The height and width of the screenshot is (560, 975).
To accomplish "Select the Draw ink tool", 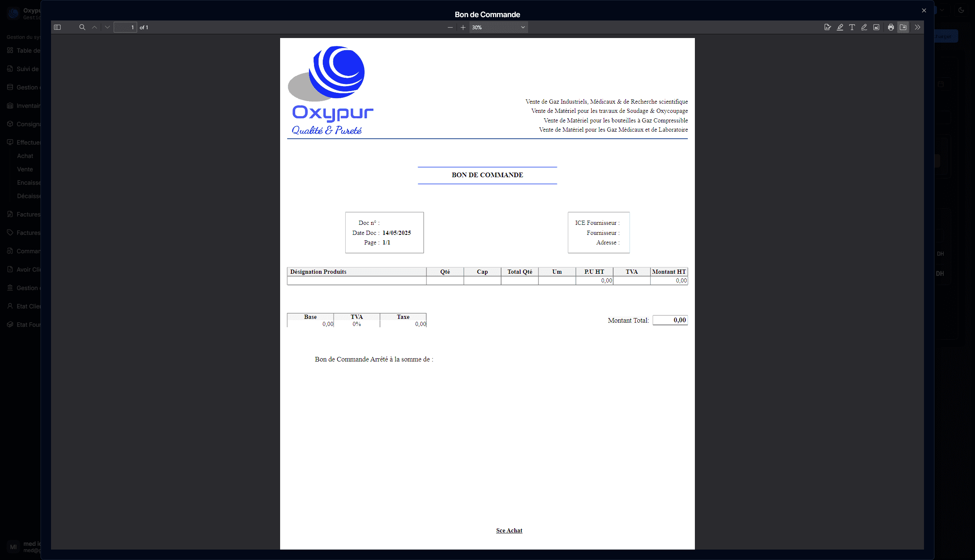I will point(864,27).
